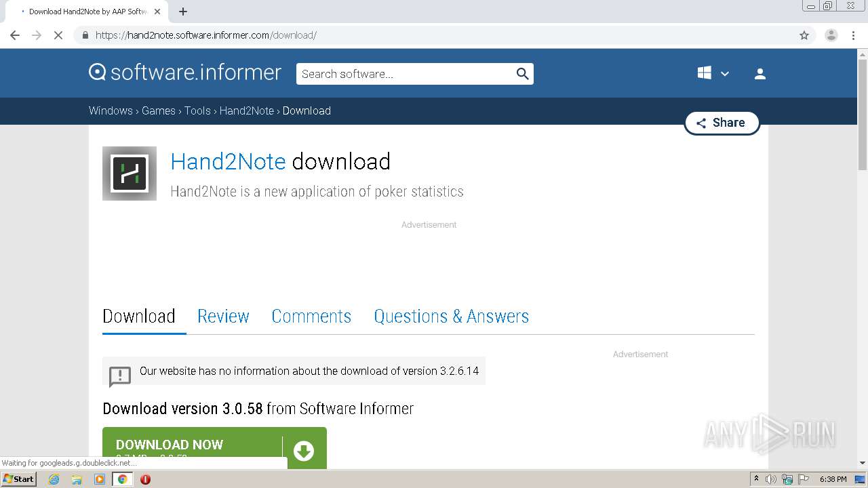The width and height of the screenshot is (868, 488).
Task: Click the scrollbar down arrow
Action: click(863, 463)
